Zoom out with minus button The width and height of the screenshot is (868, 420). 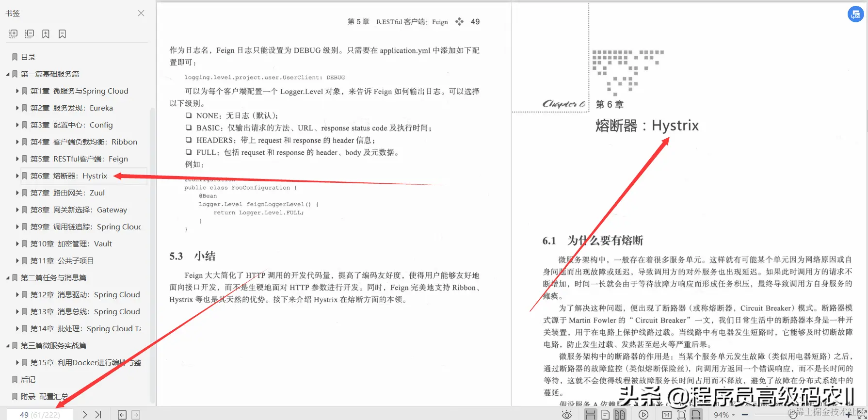coord(744,415)
